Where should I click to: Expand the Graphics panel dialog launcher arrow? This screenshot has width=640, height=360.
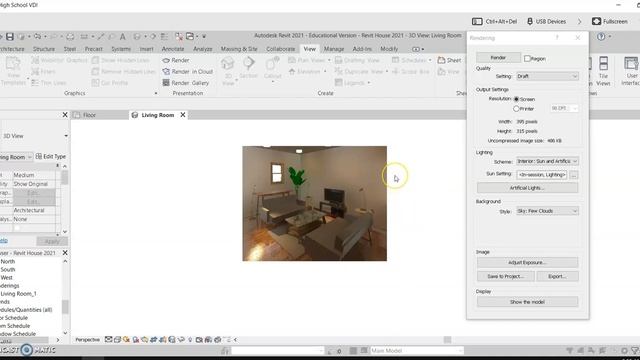tap(156, 93)
